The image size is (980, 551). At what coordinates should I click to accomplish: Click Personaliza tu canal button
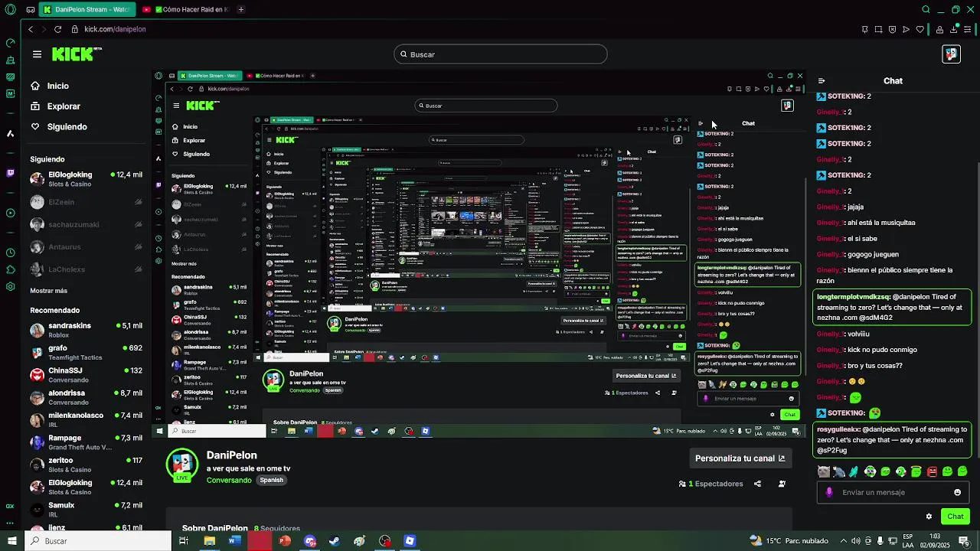tap(740, 458)
